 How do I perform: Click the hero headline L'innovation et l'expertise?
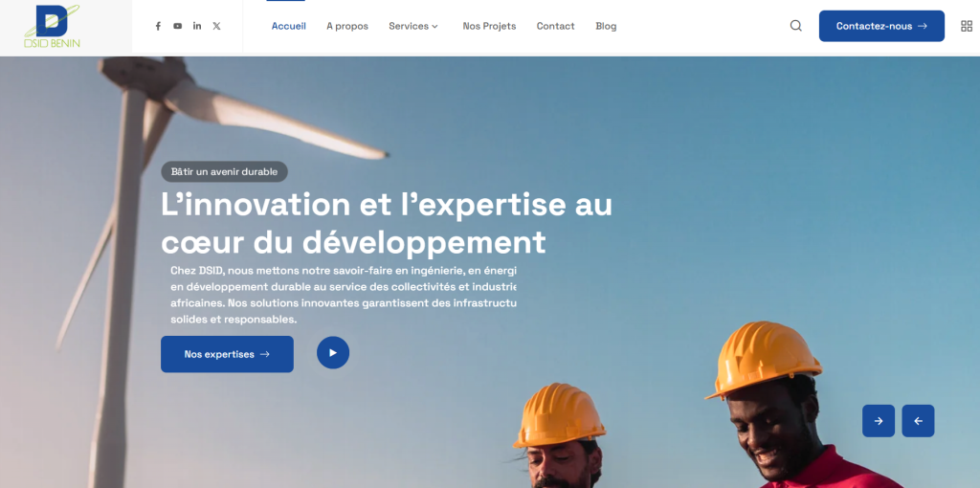click(387, 224)
